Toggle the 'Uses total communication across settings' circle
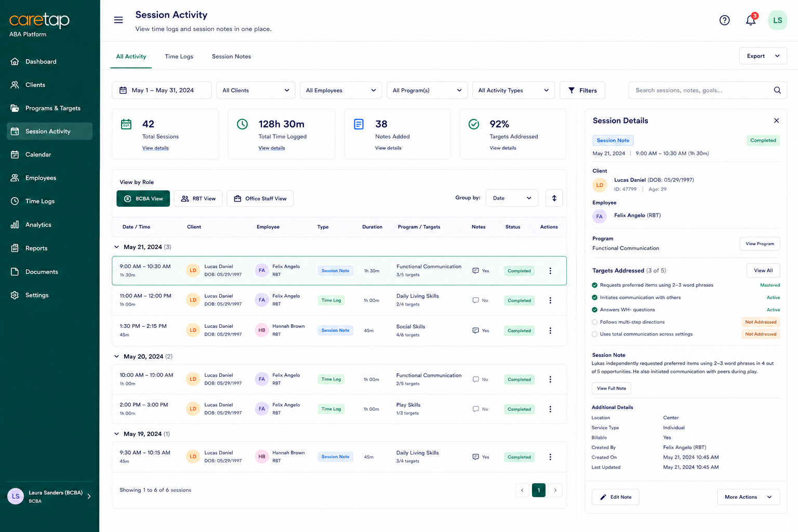This screenshot has height=532, width=798. tap(594, 334)
